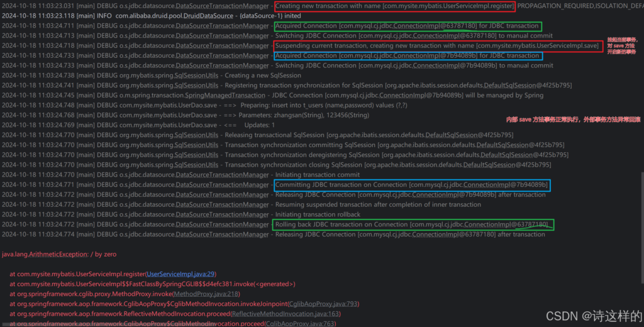
Task: Select 'Switching JDBC Connection' line for ConnectionImpl@7b94089b
Action: pos(277,65)
